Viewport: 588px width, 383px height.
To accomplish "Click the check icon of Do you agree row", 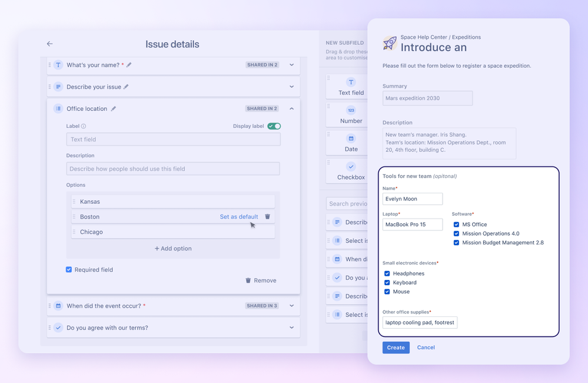I will (x=58, y=328).
